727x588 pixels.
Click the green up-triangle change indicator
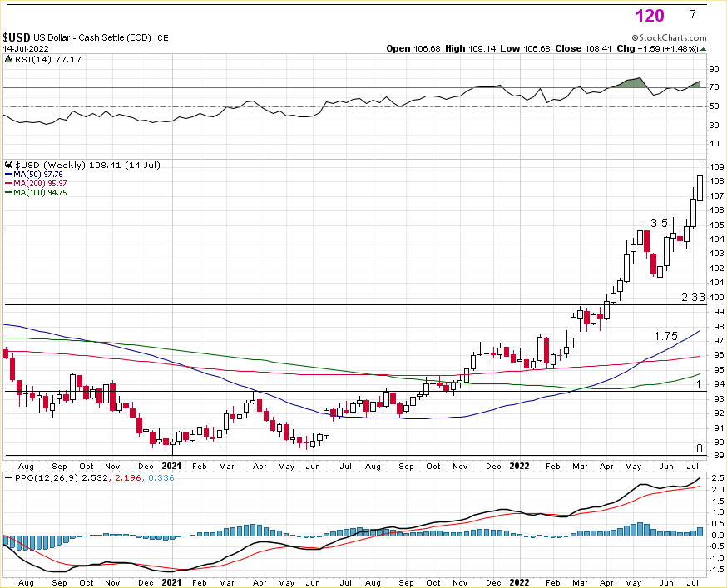pos(704,49)
